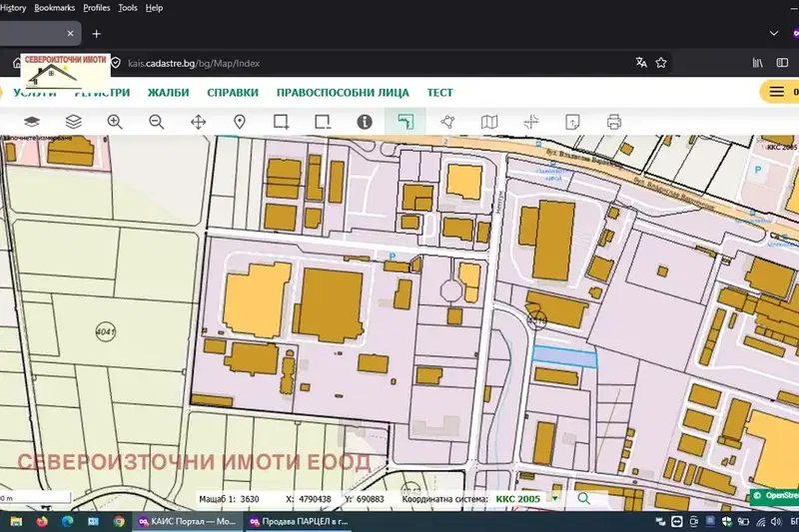Open browser History menu
This screenshot has height=532, width=799.
(13, 8)
